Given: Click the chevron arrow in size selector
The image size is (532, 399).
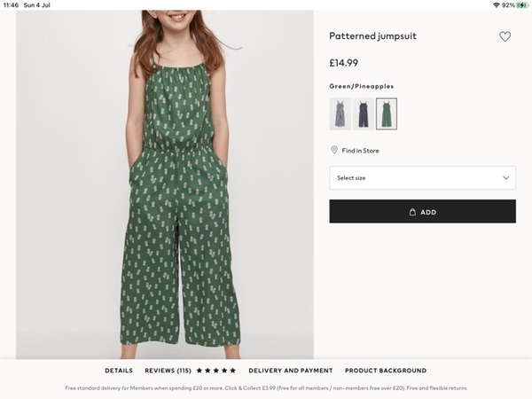Looking at the screenshot, I should (x=506, y=177).
